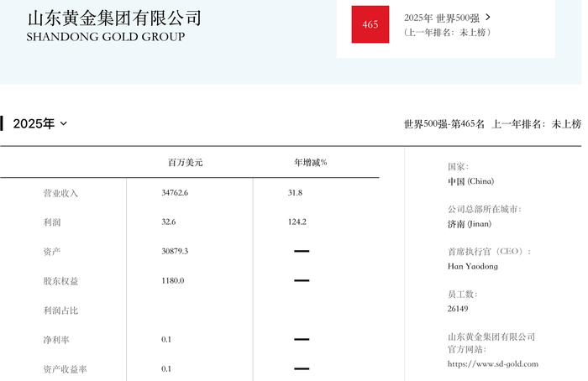Select the profit value 32.6

(x=169, y=222)
